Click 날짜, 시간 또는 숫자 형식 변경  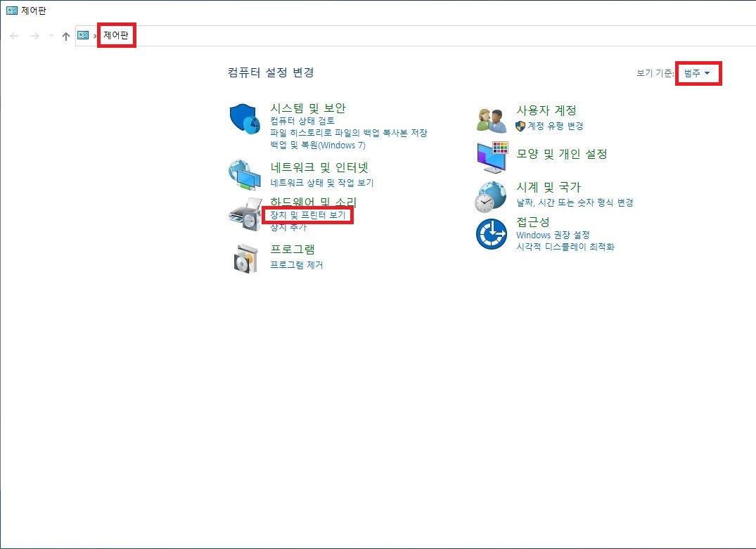(575, 202)
